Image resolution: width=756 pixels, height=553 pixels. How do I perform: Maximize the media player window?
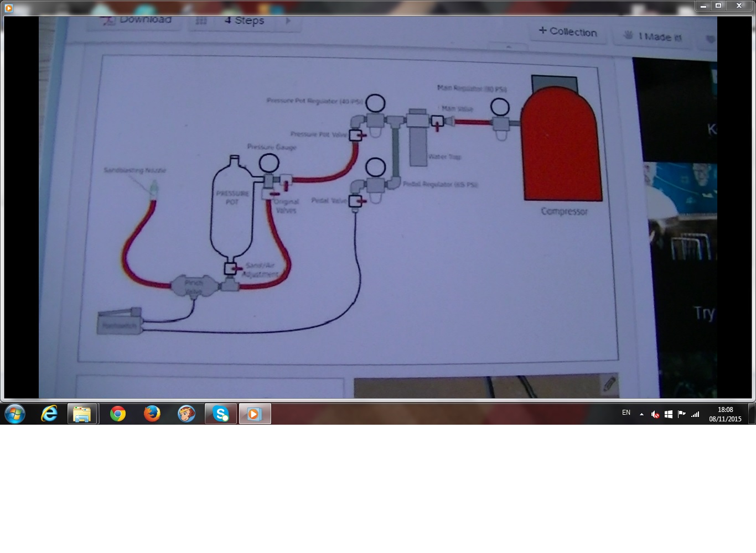tap(718, 6)
